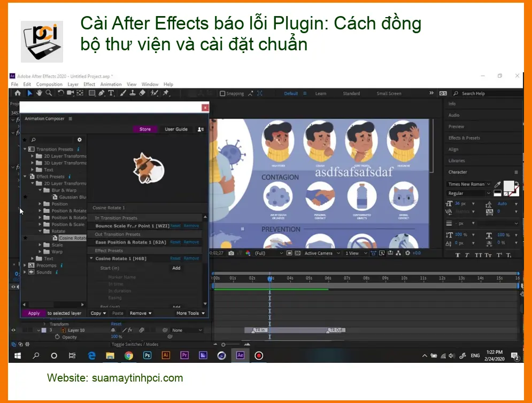Select the Selection arrow tool
This screenshot has width=532, height=403.
tap(29, 93)
